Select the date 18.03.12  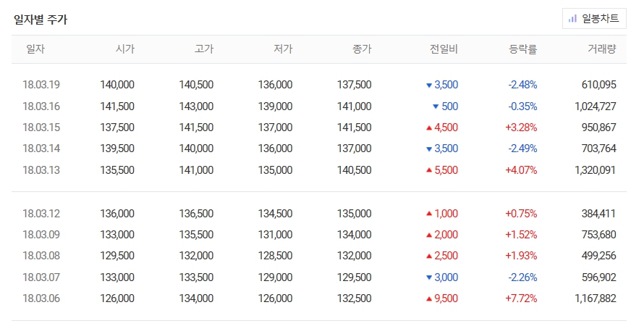pyautogui.click(x=41, y=214)
